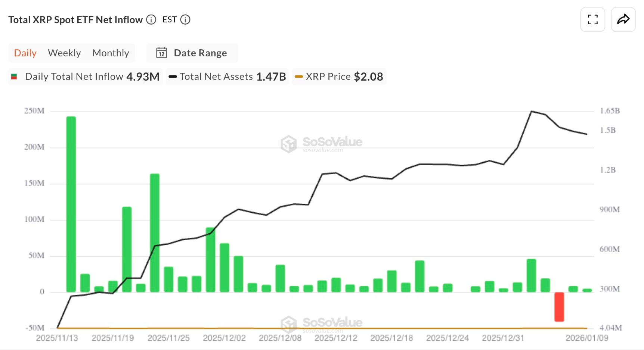Select the Daily tab

tap(25, 53)
